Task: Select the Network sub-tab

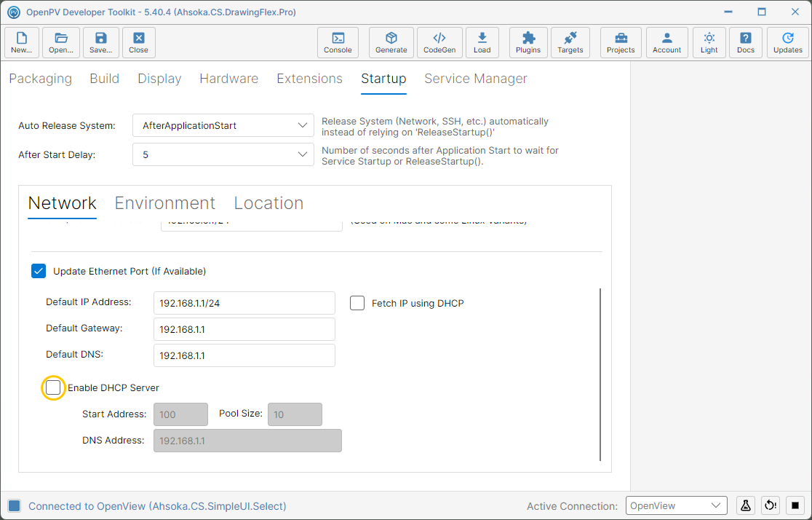Action: pos(62,203)
